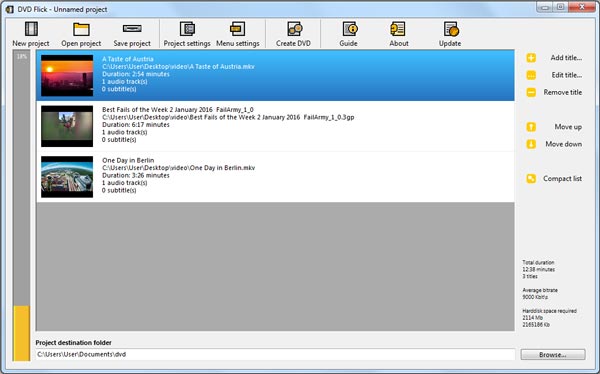Click the A Taste of Austria.mkv file path
The height and width of the screenshot is (374, 600).
178,66
